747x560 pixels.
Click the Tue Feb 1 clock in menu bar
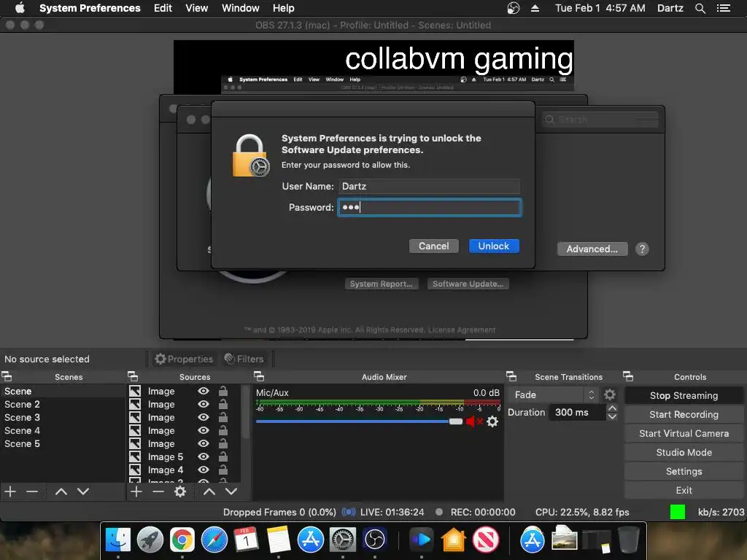pos(600,8)
